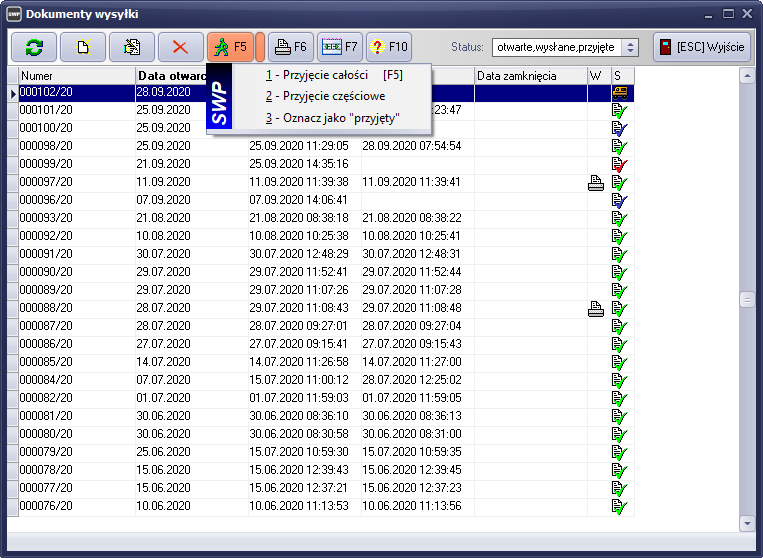Click the edit document toolbar icon

130,47
